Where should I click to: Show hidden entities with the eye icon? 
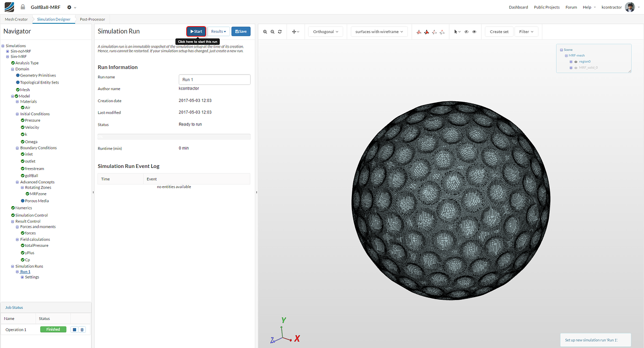[x=474, y=32]
